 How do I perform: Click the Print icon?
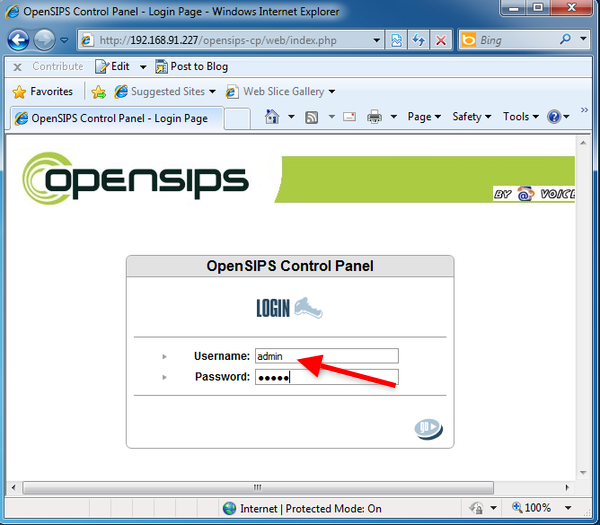click(374, 116)
